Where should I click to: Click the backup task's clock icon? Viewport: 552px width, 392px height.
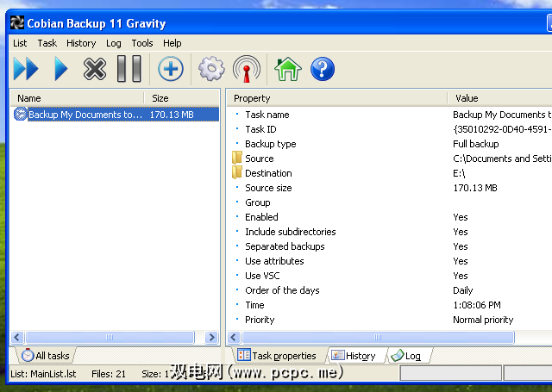[x=21, y=115]
